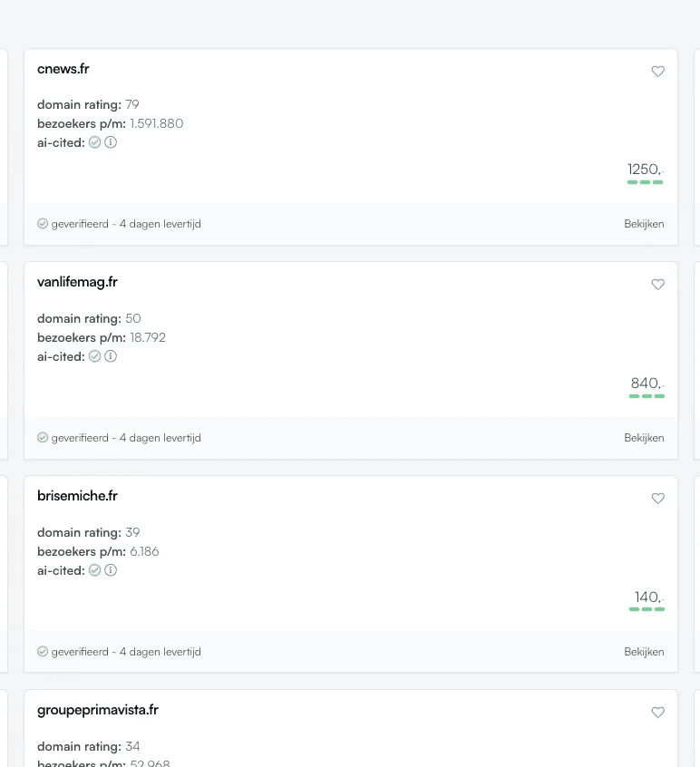Toggle the favorite heart on vanlifemag.fr
Image resolution: width=700 pixels, height=767 pixels.
tap(657, 284)
